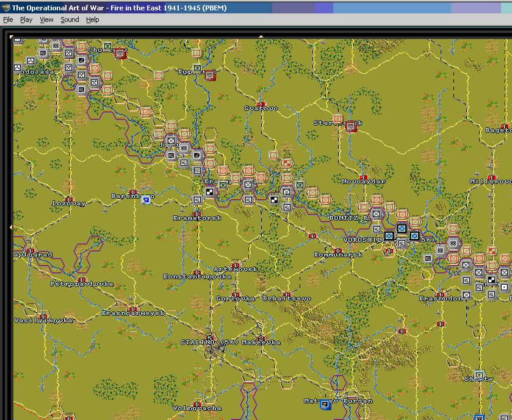The image size is (512, 420).
Task: Click the objective flag above Artemovsk
Action: pos(235,265)
